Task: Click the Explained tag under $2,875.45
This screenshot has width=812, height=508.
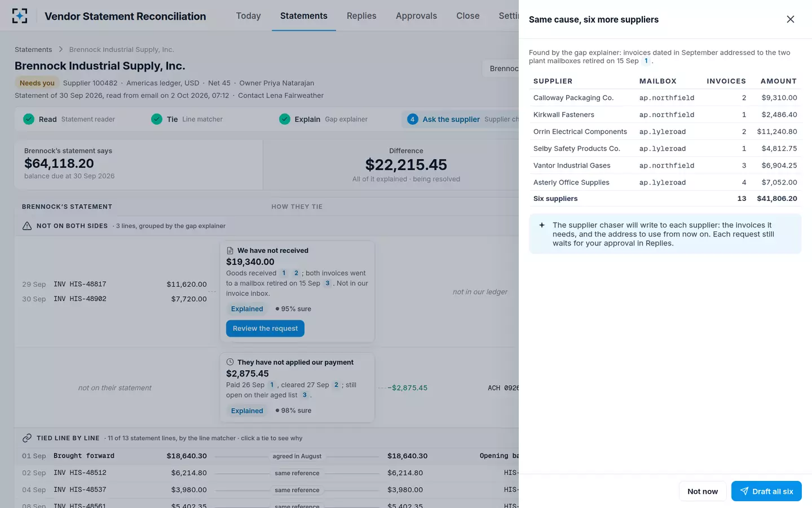Action: tap(247, 410)
